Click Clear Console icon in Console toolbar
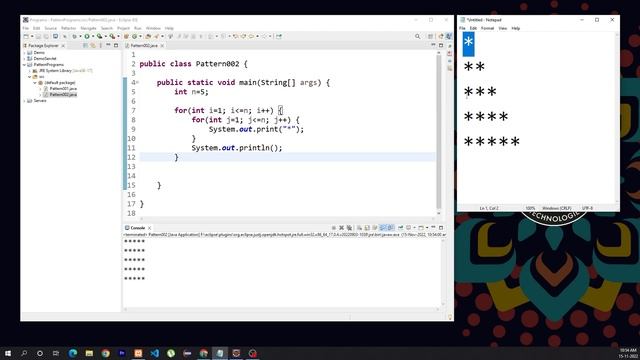Viewport: 640px width, 360px height. [359, 228]
